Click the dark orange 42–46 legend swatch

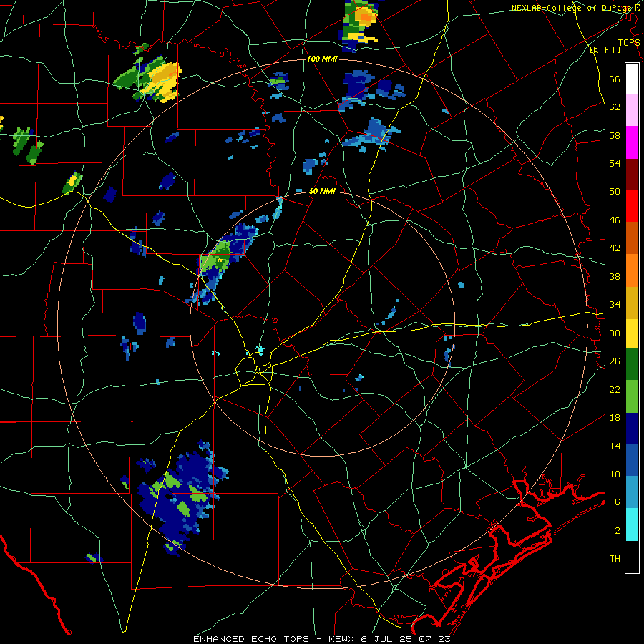tap(632, 238)
